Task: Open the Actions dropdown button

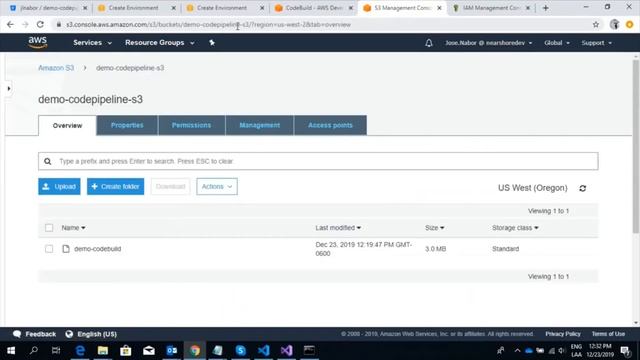Action: 217,187
